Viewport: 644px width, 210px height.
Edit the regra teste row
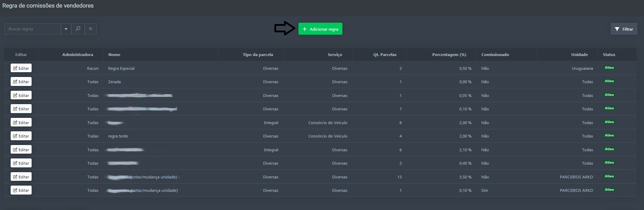tap(21, 136)
